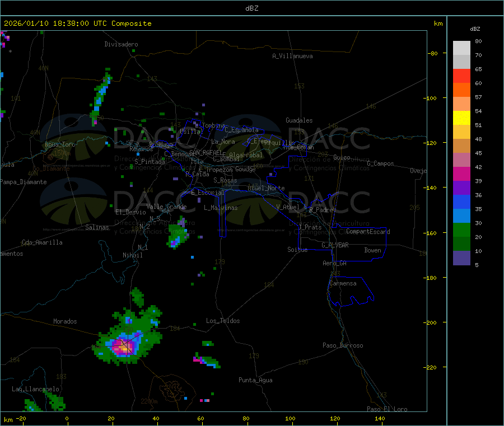Click the 'Bowen' location label
504x426 pixels.
pyautogui.click(x=372, y=250)
